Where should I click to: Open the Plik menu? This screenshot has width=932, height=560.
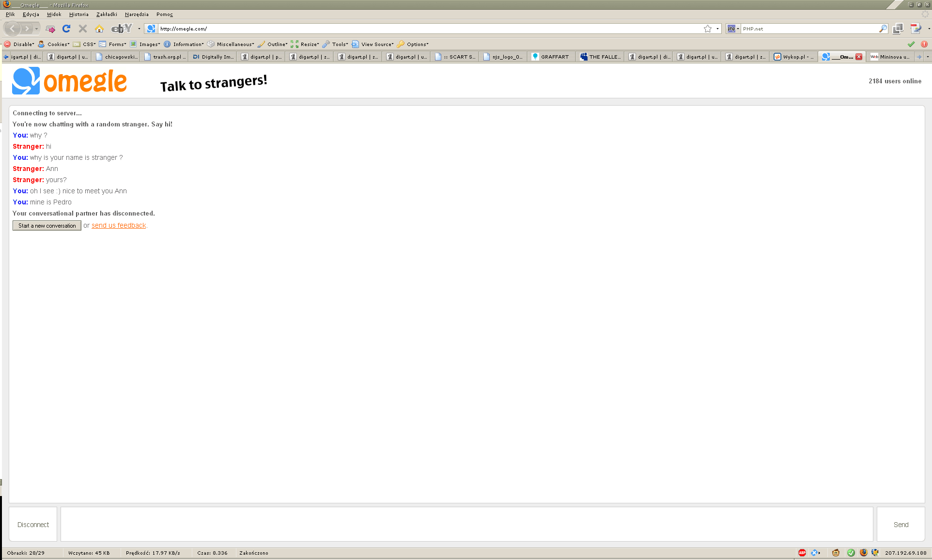click(10, 15)
